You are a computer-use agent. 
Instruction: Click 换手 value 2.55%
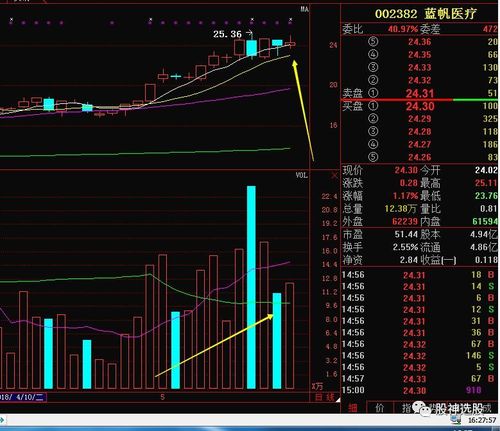(x=405, y=247)
